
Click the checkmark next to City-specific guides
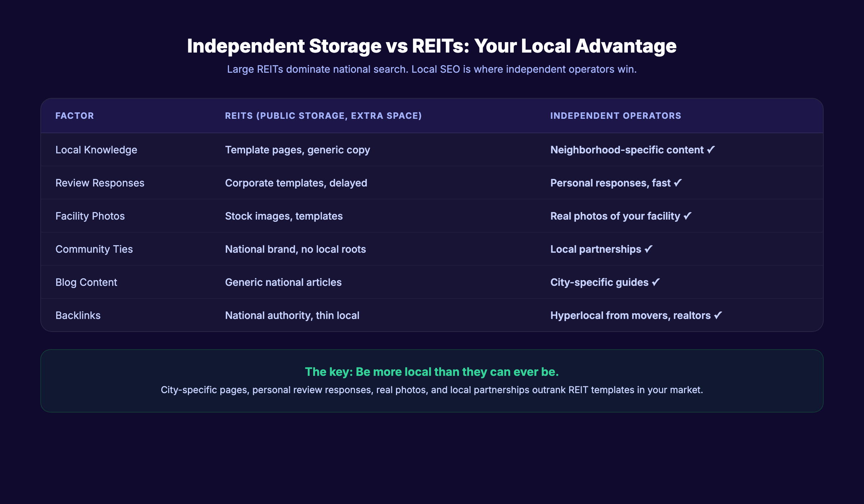(657, 282)
